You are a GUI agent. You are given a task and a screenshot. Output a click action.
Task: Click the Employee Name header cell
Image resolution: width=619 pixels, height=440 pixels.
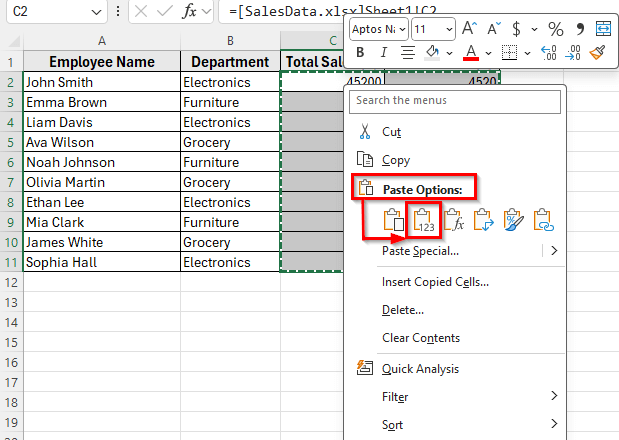click(102, 62)
